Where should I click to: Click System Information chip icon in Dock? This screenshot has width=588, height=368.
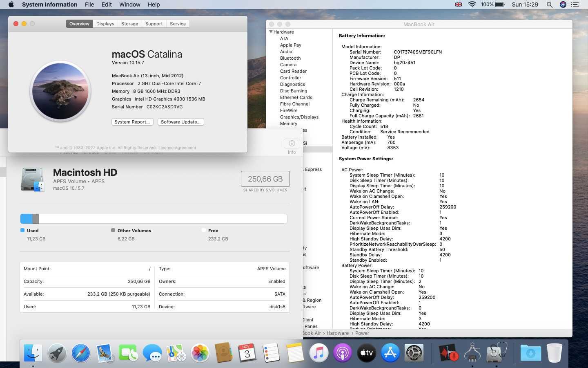[472, 352]
